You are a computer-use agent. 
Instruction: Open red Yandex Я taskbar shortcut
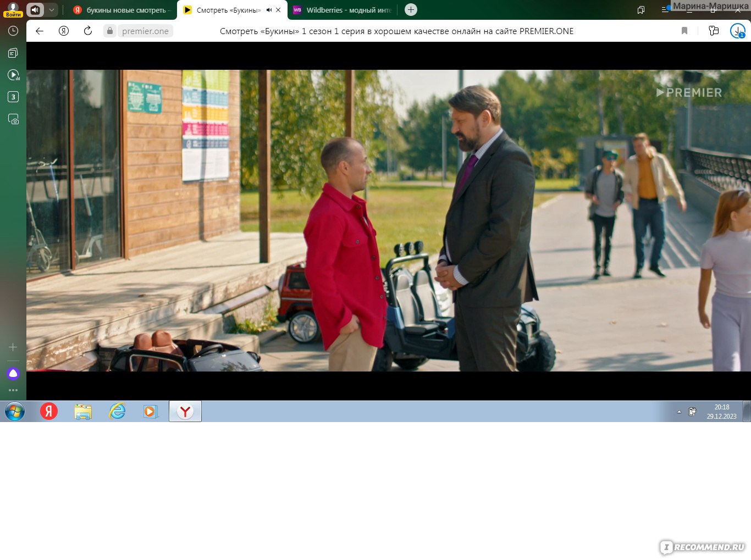click(x=49, y=411)
